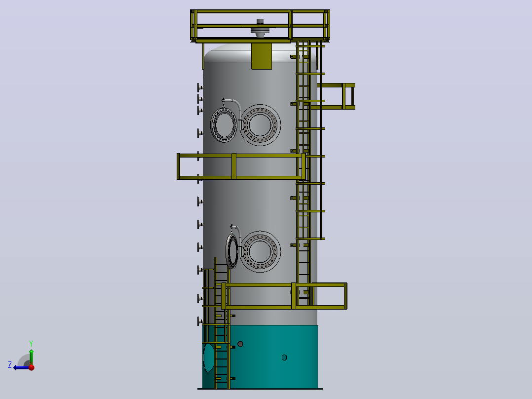532x399 pixels.
Task: Select the lower bolted round manway flange
Action: tap(260, 252)
